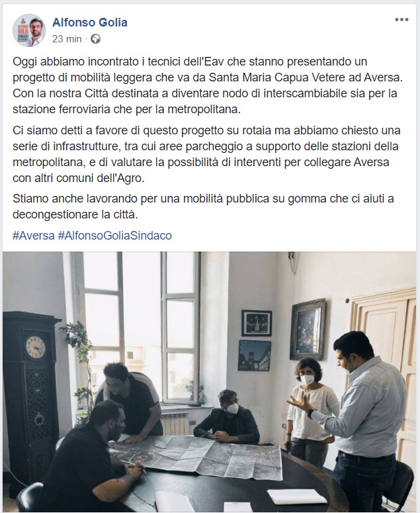Image resolution: width=420 pixels, height=513 pixels.
Task: Click the large framed painting on the wall
Action: [x=308, y=330]
